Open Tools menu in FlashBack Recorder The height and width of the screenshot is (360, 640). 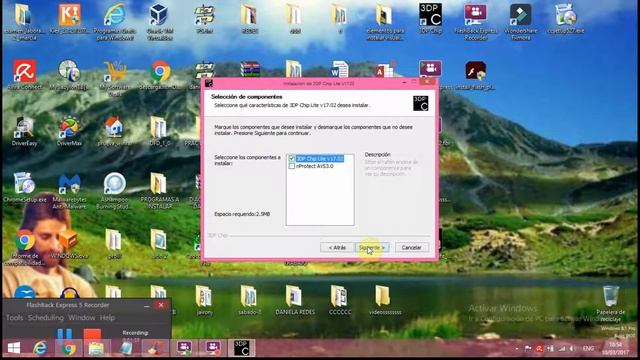click(14, 318)
